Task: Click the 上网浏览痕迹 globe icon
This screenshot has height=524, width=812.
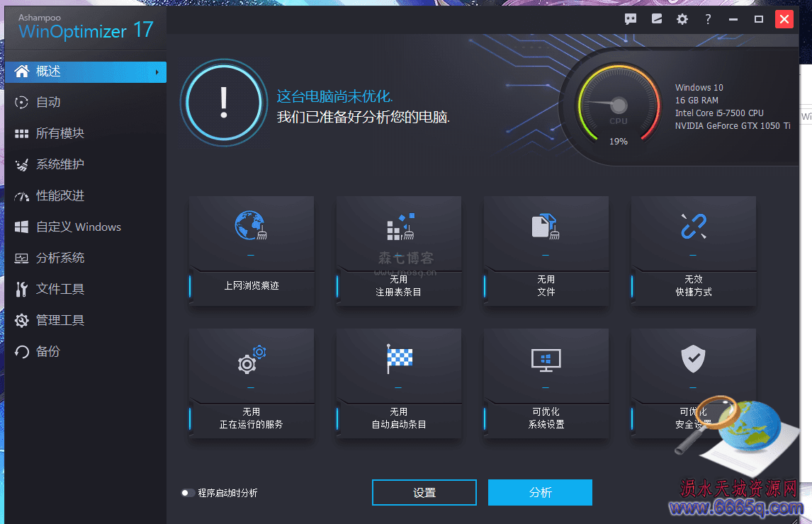Action: point(251,225)
